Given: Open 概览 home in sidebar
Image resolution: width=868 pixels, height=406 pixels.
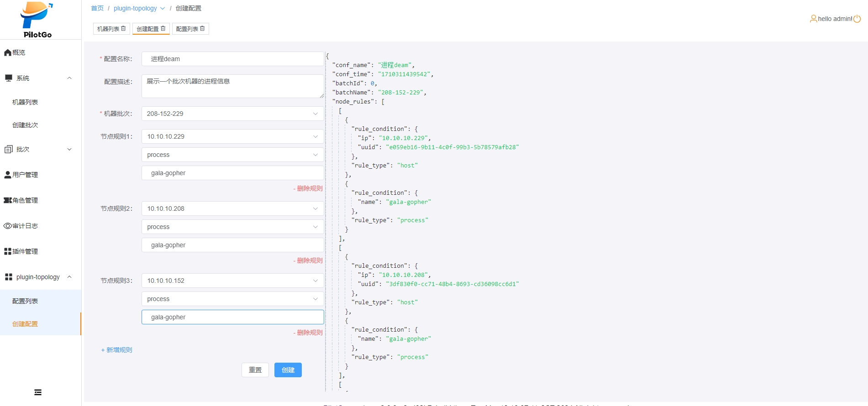Looking at the screenshot, I should (18, 52).
